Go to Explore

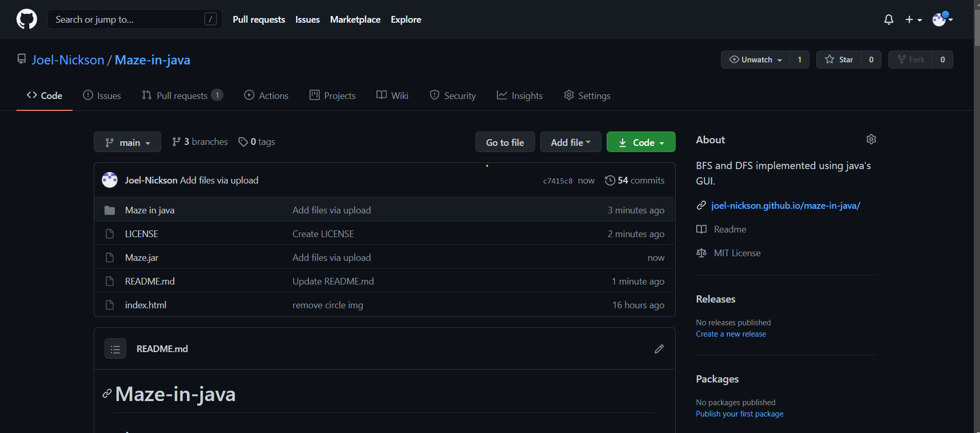406,20
